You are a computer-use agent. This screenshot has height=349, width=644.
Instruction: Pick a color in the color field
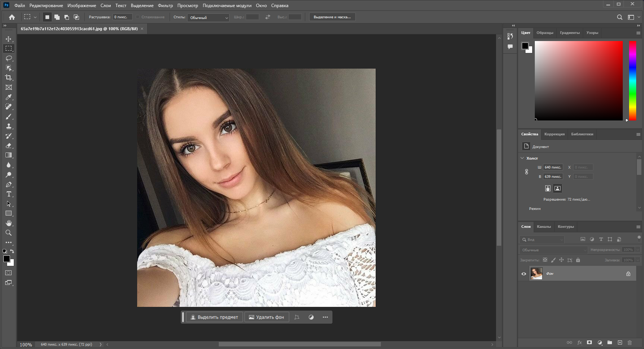click(x=579, y=81)
